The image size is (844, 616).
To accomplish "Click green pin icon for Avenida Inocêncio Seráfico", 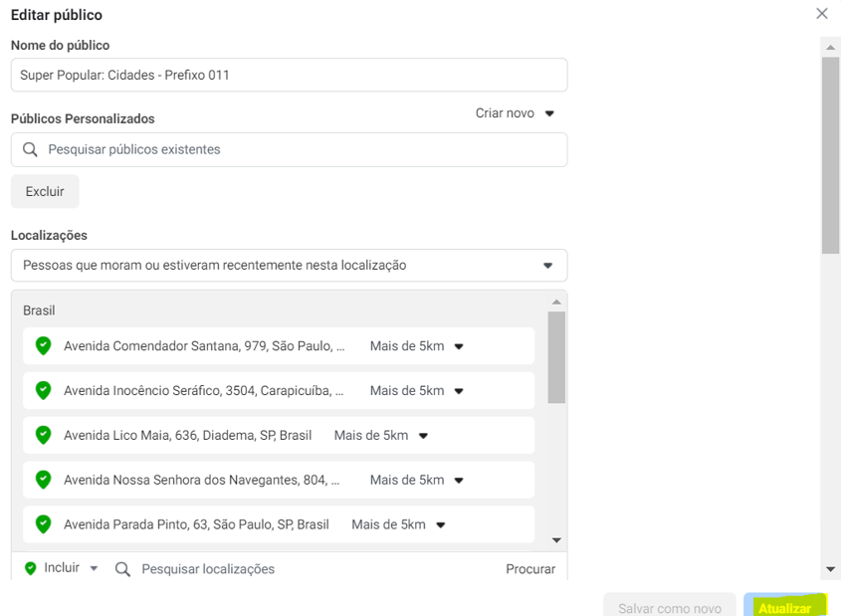I will point(43,391).
